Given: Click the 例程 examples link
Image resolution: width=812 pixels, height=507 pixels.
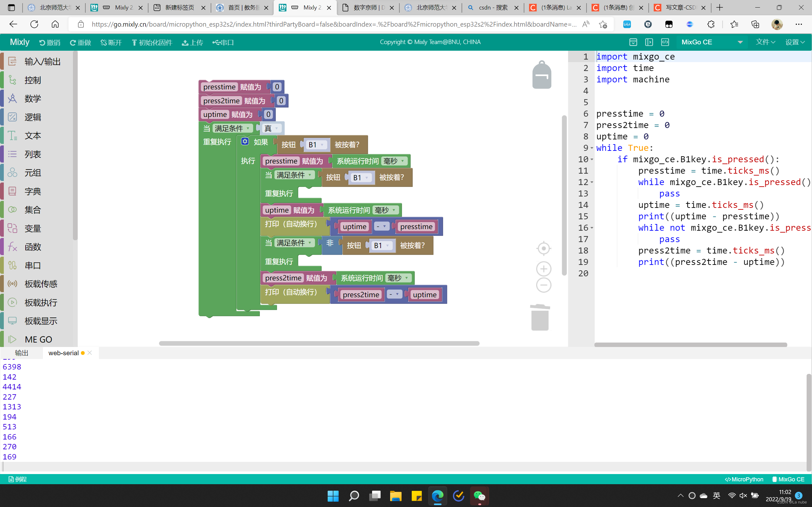Looking at the screenshot, I should click(18, 479).
